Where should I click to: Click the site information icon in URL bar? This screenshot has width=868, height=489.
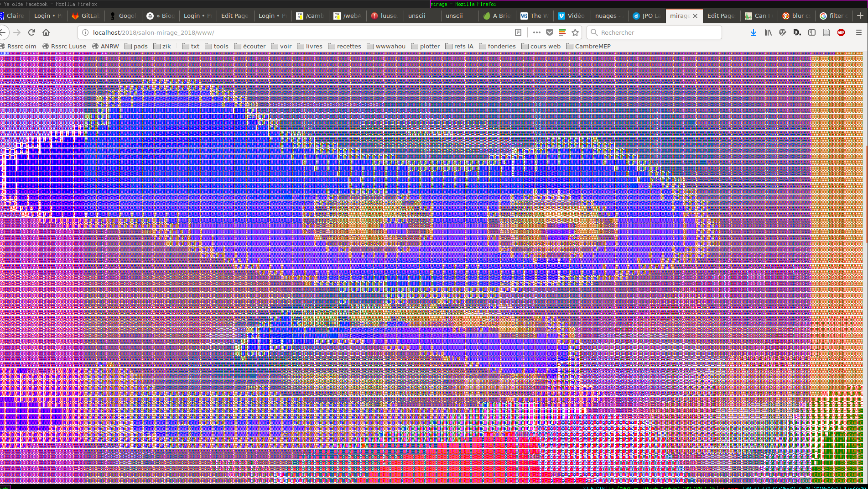[x=85, y=32]
